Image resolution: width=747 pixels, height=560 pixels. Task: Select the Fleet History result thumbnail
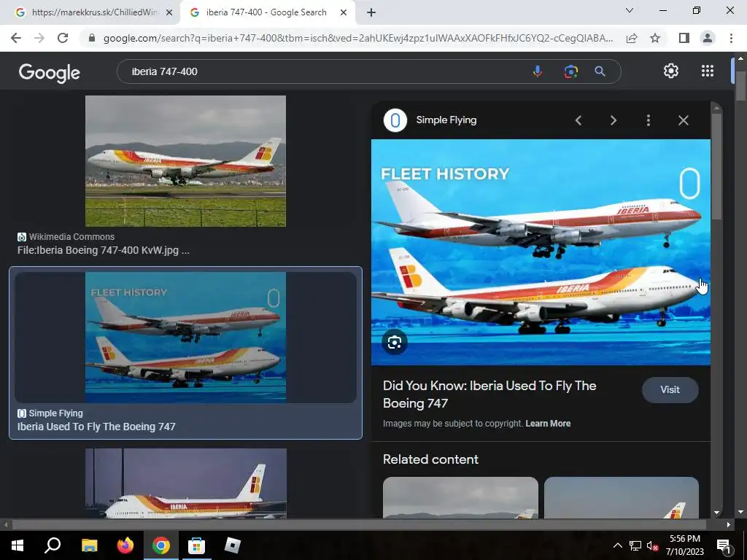185,337
